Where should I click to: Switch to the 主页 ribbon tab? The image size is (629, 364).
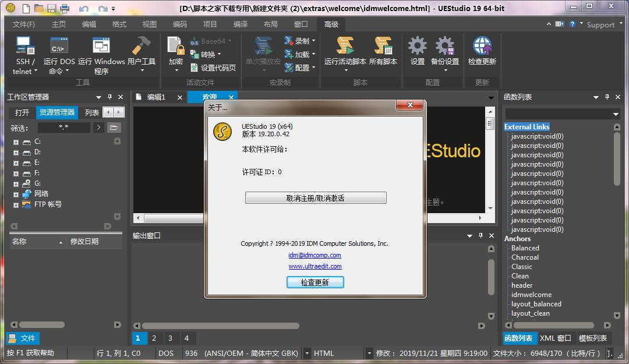click(x=59, y=24)
